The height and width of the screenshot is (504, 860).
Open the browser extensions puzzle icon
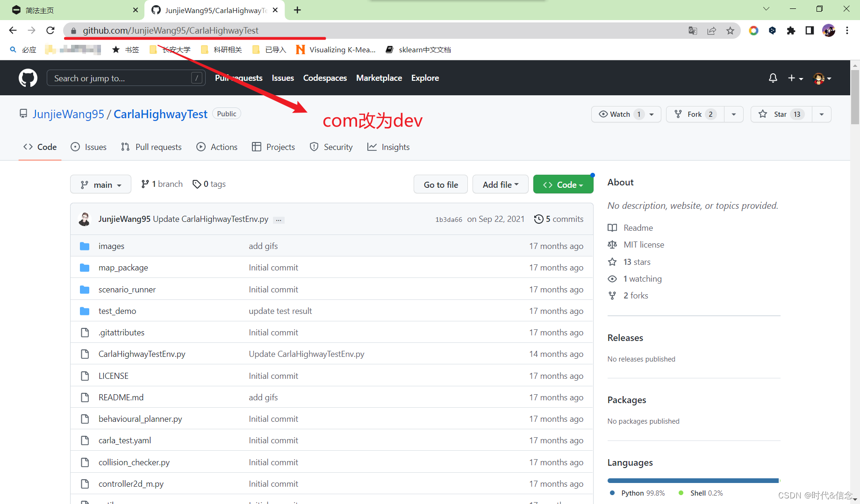tap(791, 31)
